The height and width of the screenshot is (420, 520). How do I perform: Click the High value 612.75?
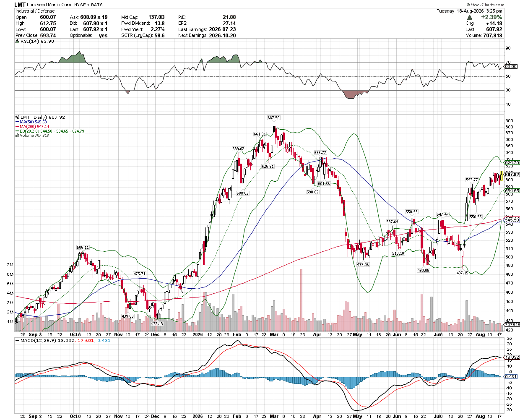(48, 23)
